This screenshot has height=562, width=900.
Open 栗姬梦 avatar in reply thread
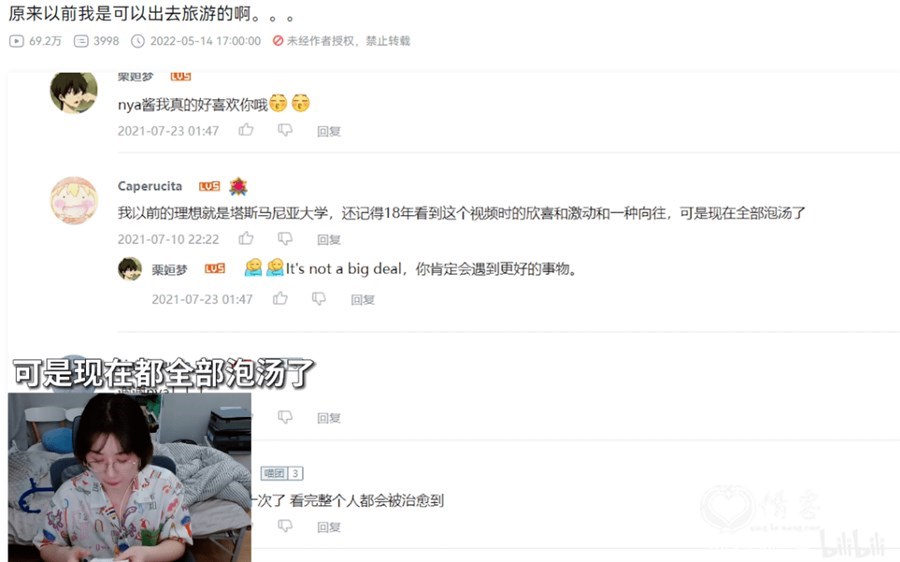[130, 269]
